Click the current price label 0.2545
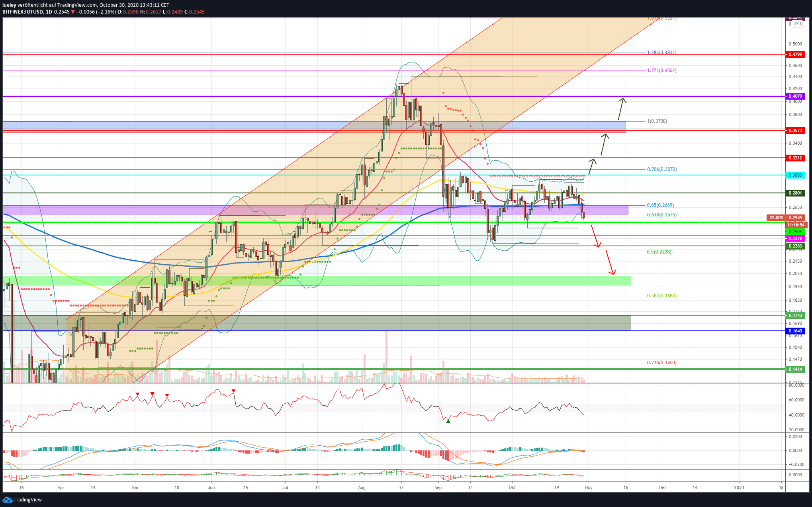812x507 pixels. coord(795,218)
